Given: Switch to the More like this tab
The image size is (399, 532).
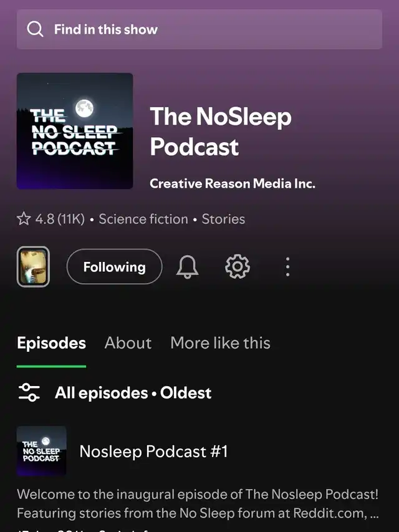Looking at the screenshot, I should [221, 343].
